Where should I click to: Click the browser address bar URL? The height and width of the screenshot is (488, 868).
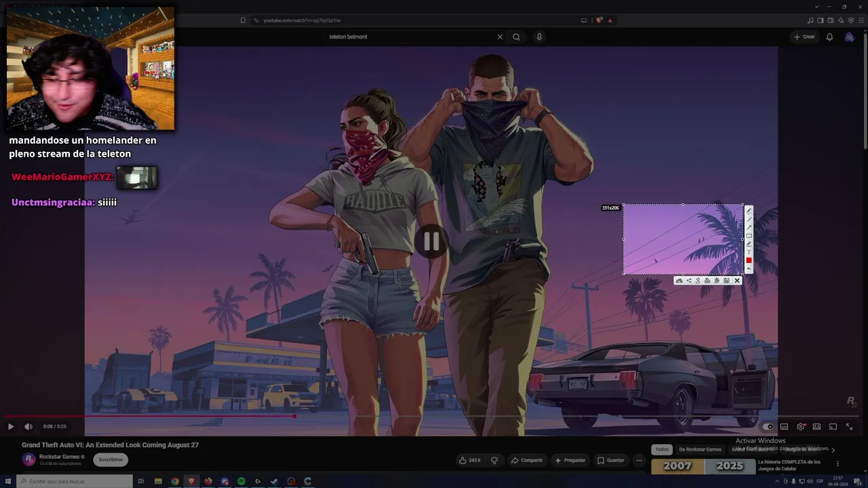pos(302,20)
